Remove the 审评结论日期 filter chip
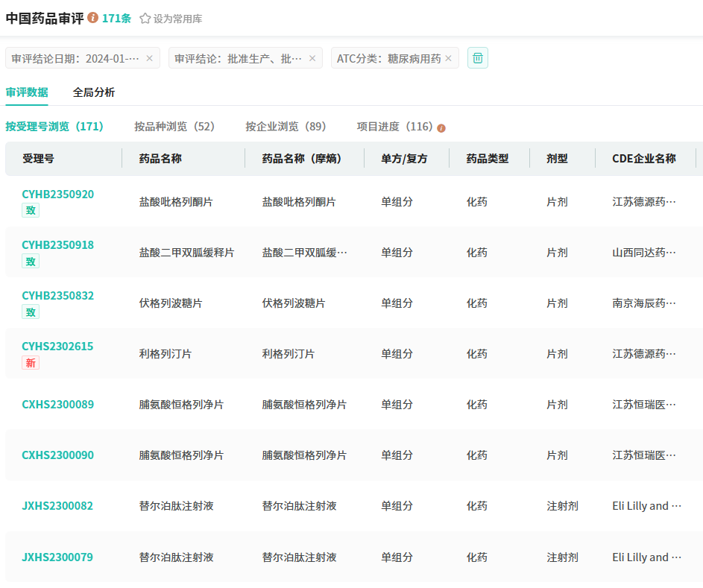Viewport: 703px width, 588px height. tap(149, 58)
